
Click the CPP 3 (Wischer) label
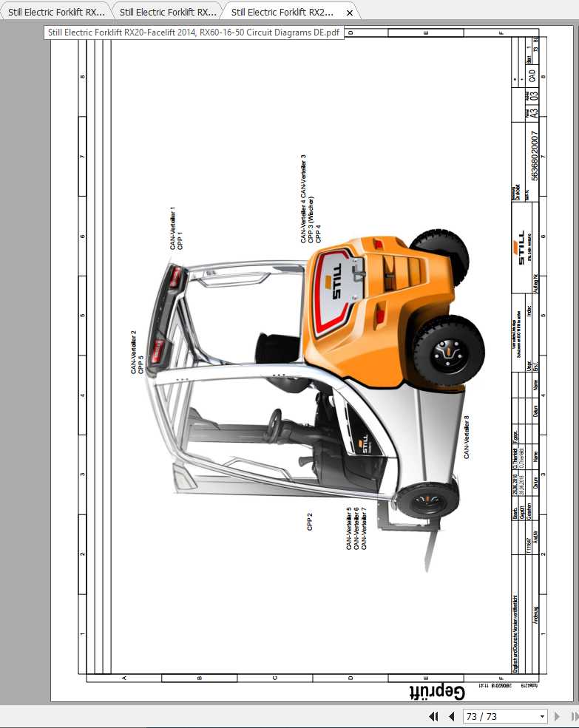point(311,220)
